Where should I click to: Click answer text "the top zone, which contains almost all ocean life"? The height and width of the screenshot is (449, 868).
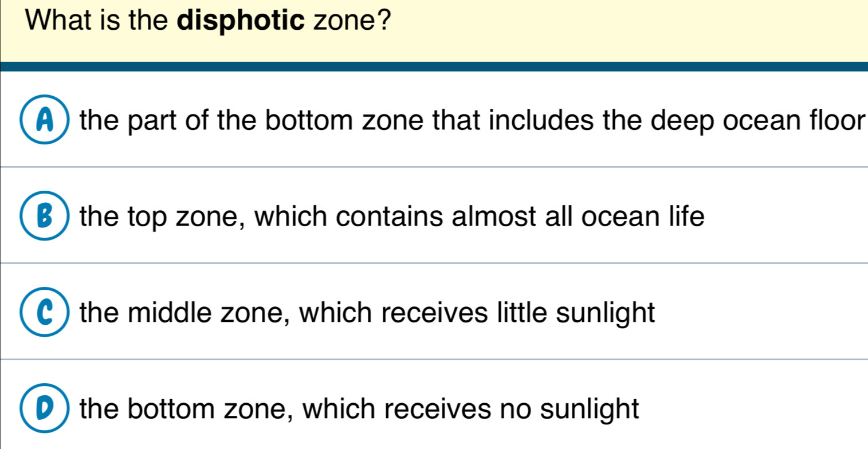tap(392, 218)
